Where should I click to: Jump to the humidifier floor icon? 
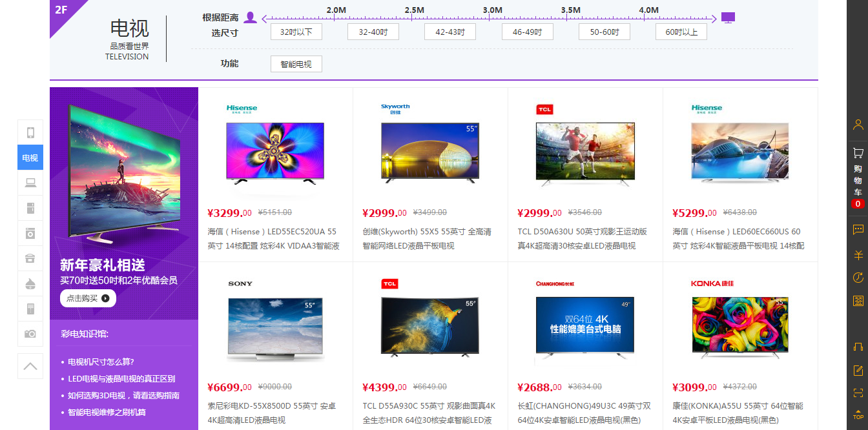coord(30,283)
